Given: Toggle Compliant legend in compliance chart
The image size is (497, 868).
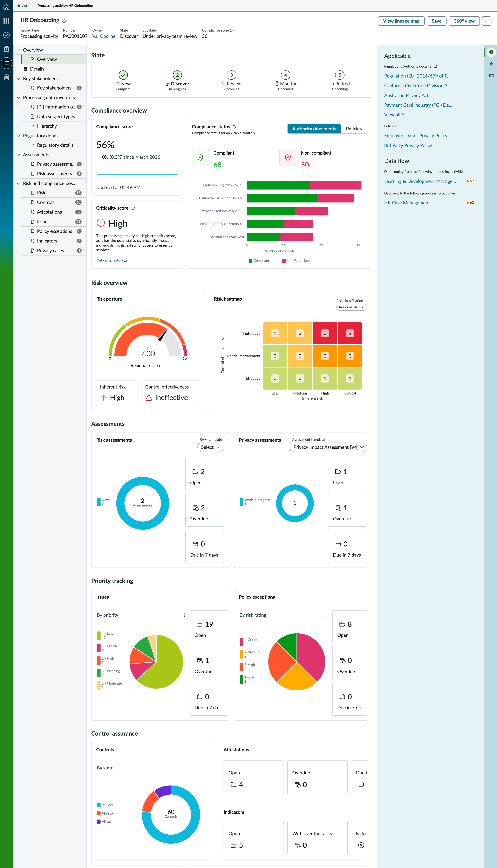Looking at the screenshot, I should [259, 261].
